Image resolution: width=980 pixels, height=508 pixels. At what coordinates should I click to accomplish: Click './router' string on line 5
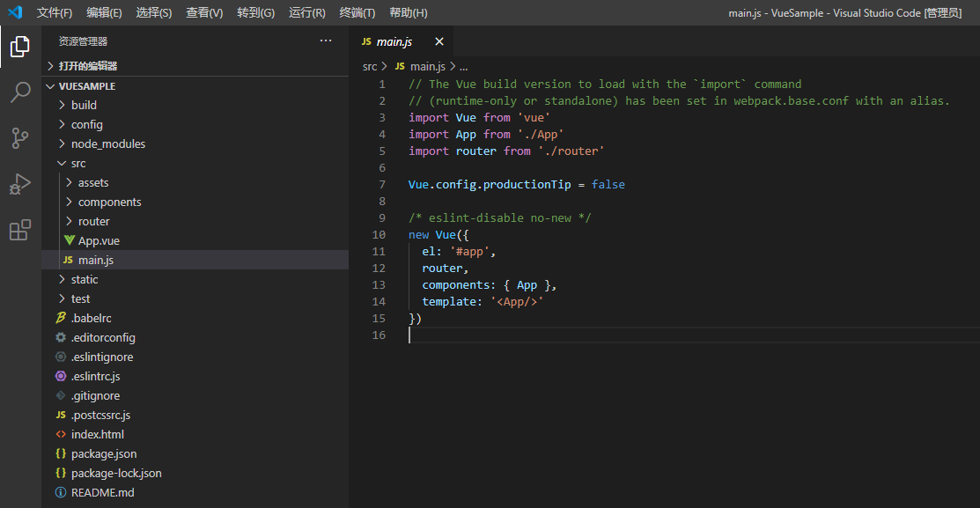pos(571,151)
